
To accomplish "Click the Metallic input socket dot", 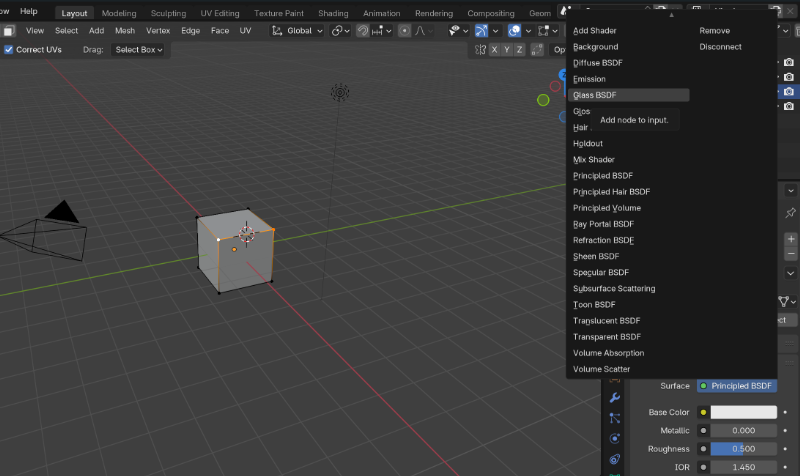I will (703, 431).
